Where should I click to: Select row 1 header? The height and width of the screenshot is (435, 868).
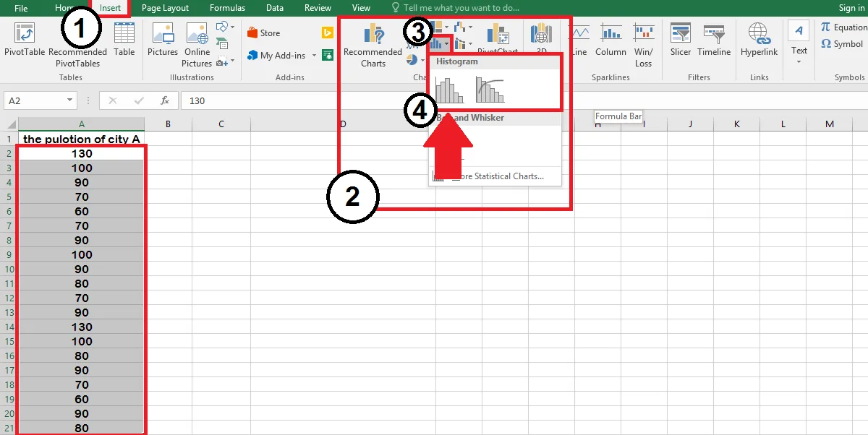(9, 139)
